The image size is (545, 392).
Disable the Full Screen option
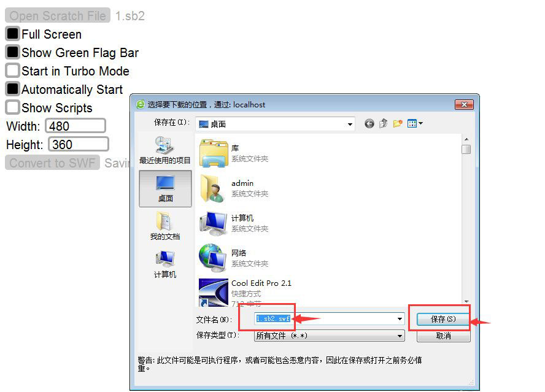coord(11,34)
